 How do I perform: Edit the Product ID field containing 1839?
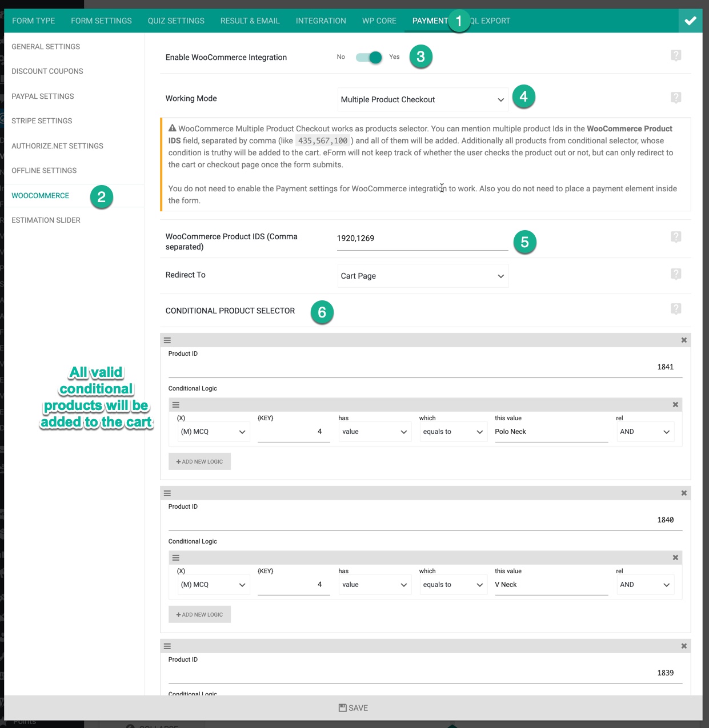click(x=425, y=673)
